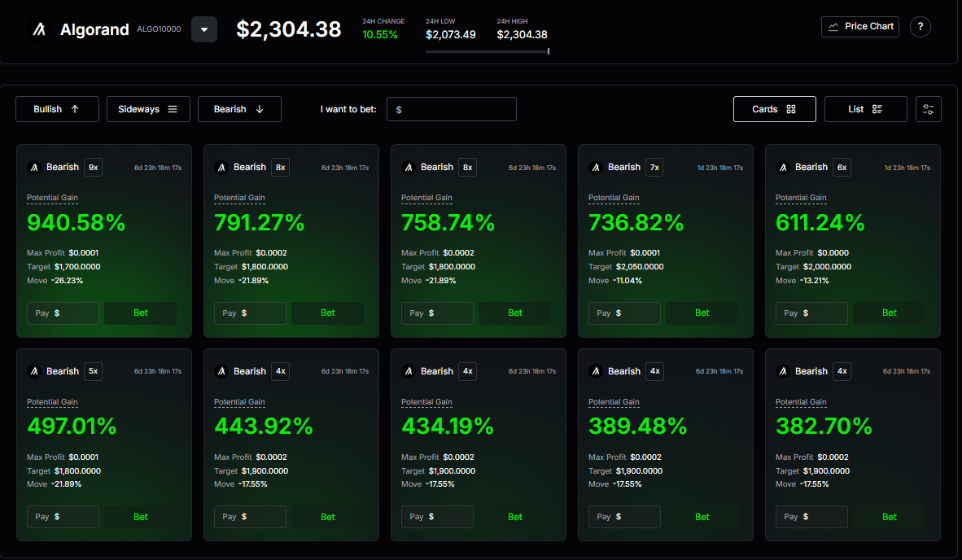Click Bet on the 382.70% card
The height and width of the screenshot is (560, 962).
[889, 517]
